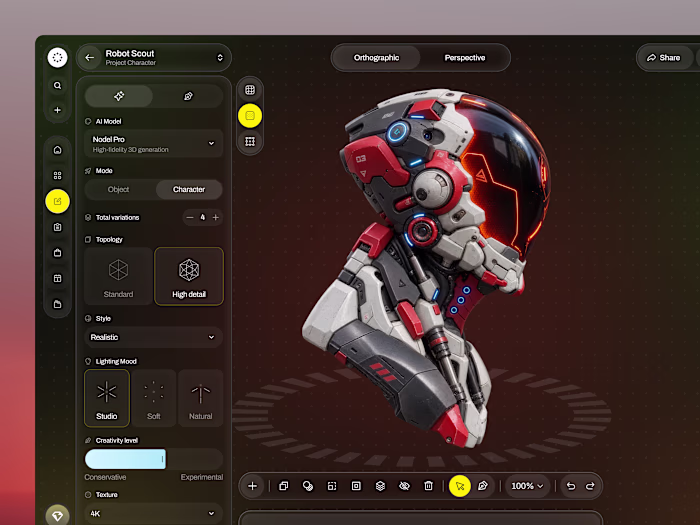
Task: Switch to the Orthographic view tab
Action: (x=376, y=58)
